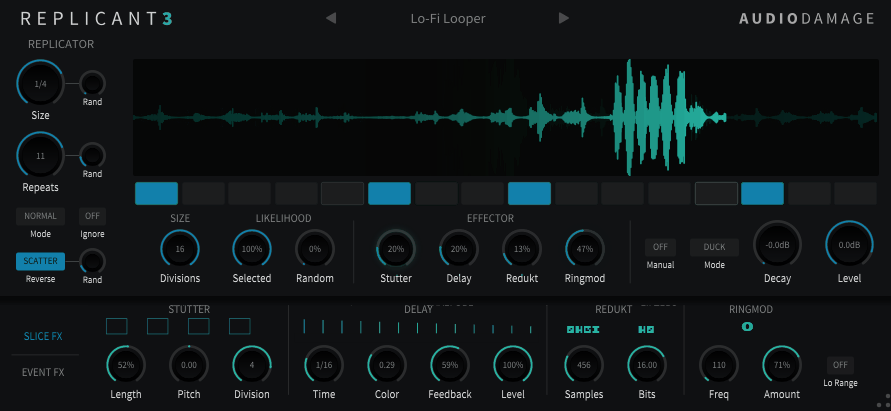Enable the second slice step button
The height and width of the screenshot is (411, 891).
point(203,193)
